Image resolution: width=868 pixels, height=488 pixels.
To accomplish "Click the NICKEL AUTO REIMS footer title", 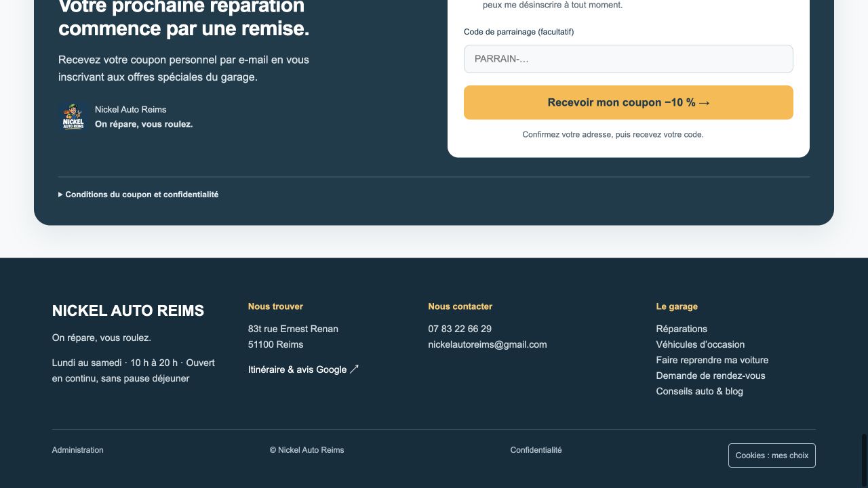I will (x=128, y=310).
